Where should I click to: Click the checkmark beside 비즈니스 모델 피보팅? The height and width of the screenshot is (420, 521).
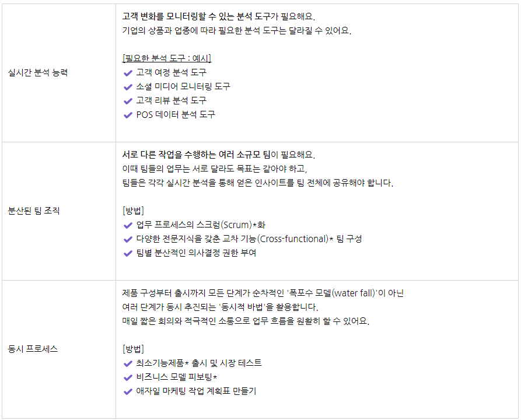(x=128, y=377)
